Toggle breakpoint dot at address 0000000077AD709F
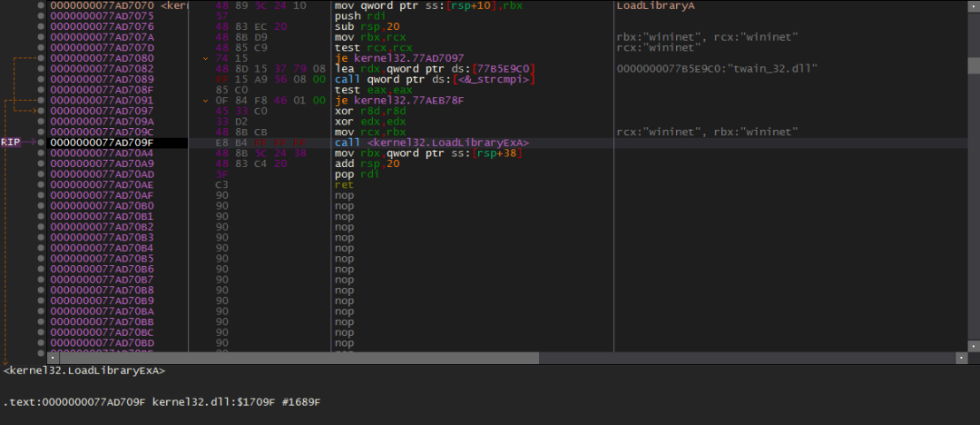The image size is (980, 425). point(41,143)
